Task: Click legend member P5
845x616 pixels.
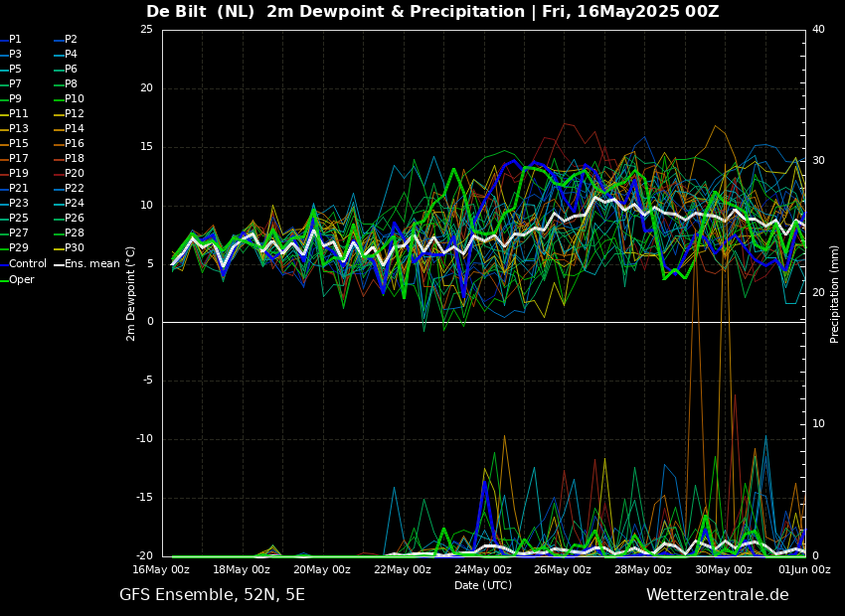Action: pos(11,69)
